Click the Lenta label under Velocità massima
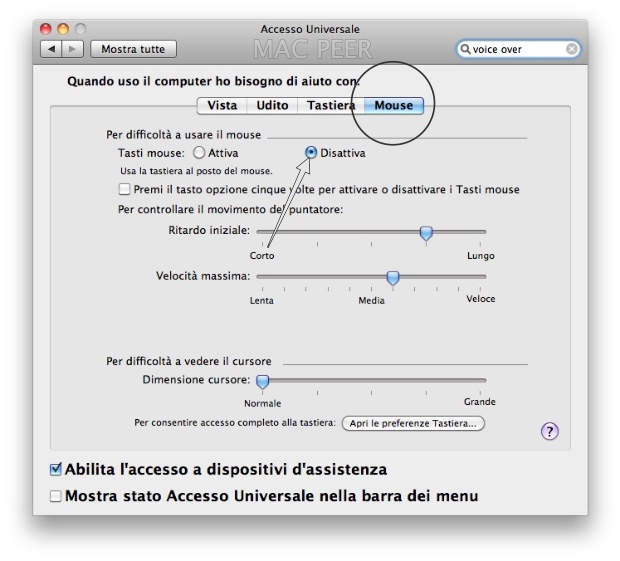Viewport: 620px width, 561px height. point(262,300)
